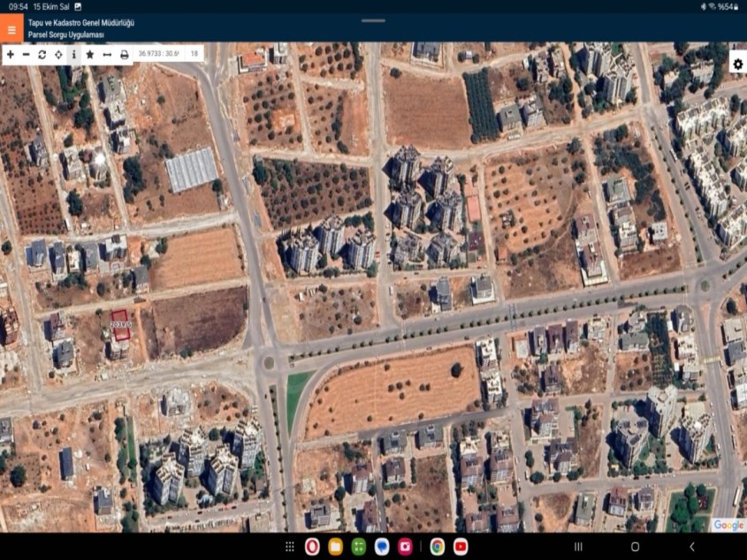This screenshot has height=560, width=747.
Task: Print the map with printer icon
Action: (x=125, y=55)
